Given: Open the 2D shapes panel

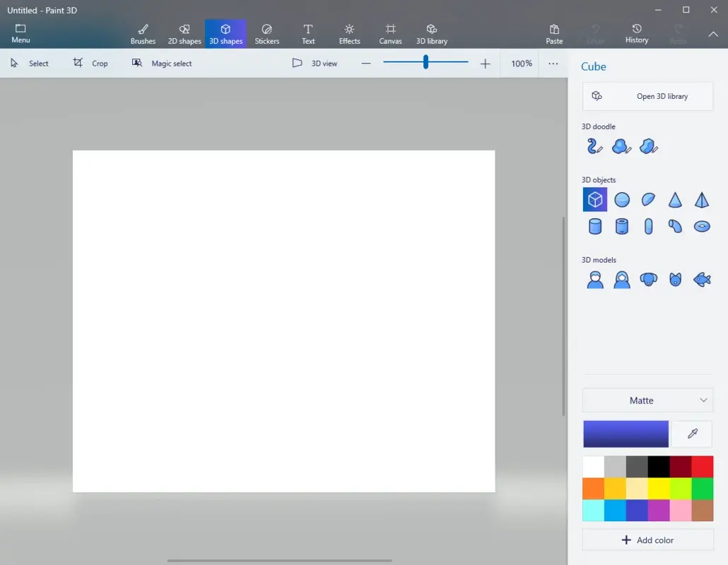Looking at the screenshot, I should (x=184, y=33).
